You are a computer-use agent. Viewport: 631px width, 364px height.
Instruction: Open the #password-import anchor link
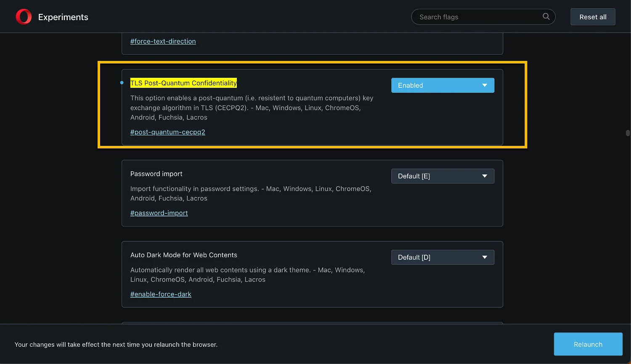point(159,213)
